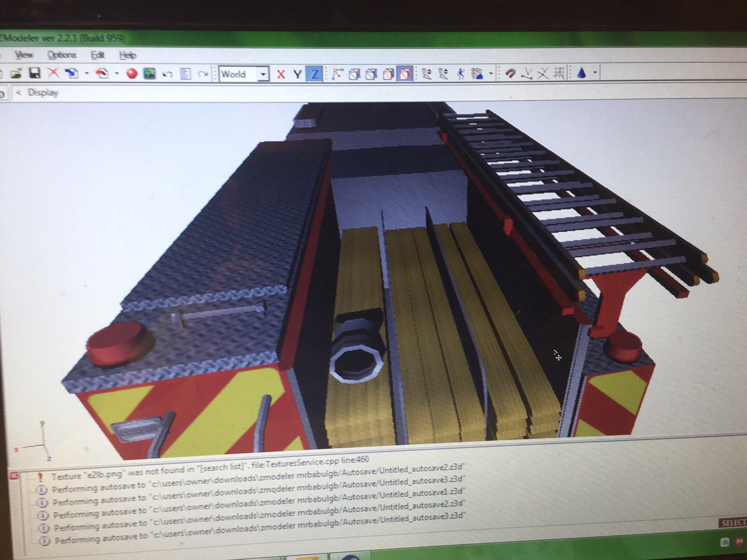Viewport: 747px width, 560px height.
Task: Open the Textures browser picture icon
Action: click(149, 74)
